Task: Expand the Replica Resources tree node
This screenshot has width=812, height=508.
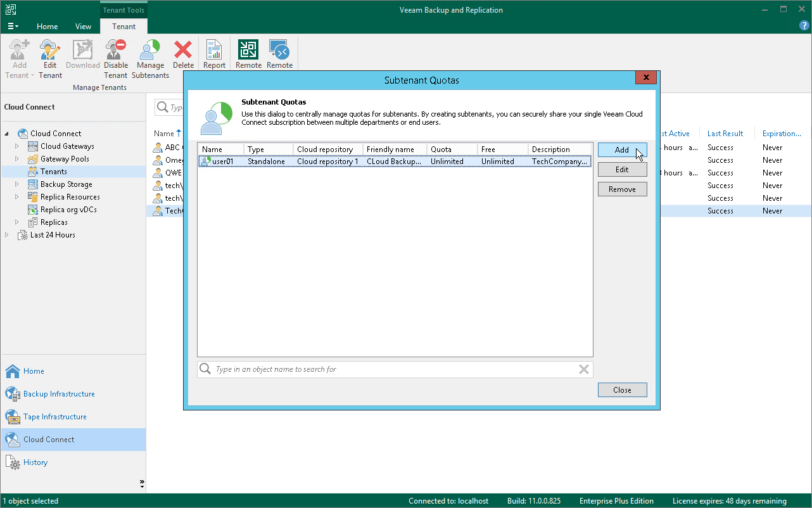Action: [x=18, y=197]
